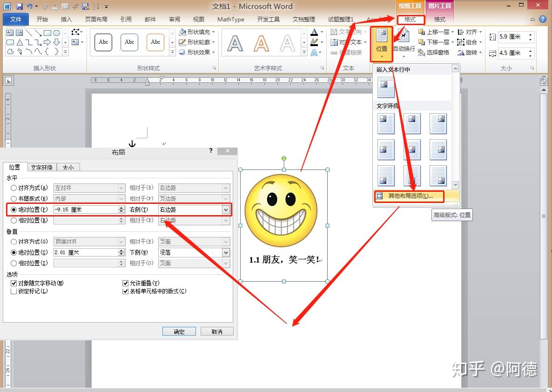
Task: Click the Undo icon in title bar
Action: point(30,7)
